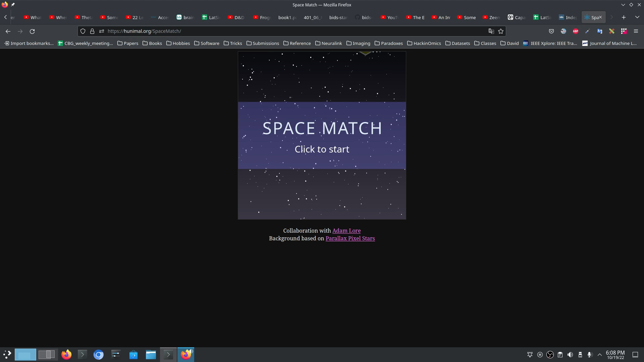Image resolution: width=644 pixels, height=362 pixels.
Task: Go back to the previous page
Action: pyautogui.click(x=8, y=31)
